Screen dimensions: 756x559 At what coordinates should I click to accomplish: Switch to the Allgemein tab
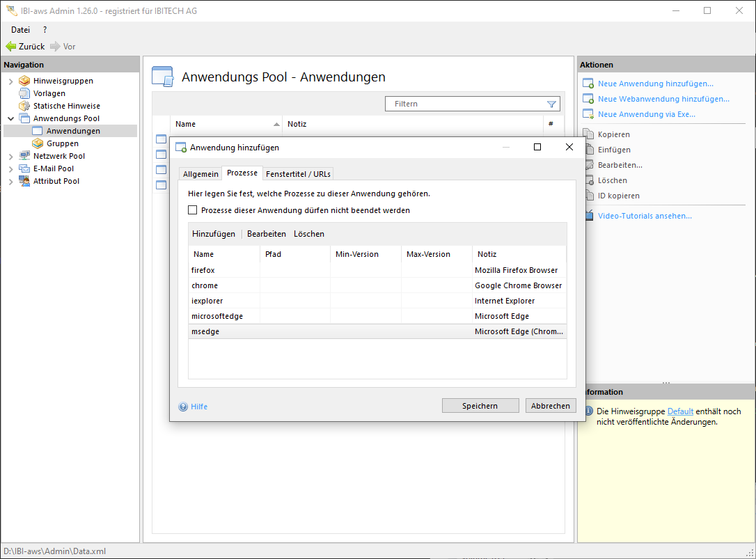(x=200, y=174)
